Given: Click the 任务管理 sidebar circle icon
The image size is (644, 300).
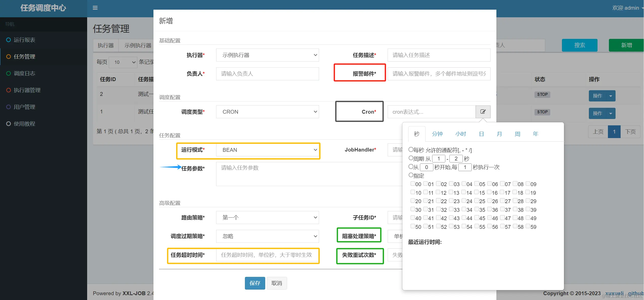Looking at the screenshot, I should pyautogui.click(x=8, y=57).
